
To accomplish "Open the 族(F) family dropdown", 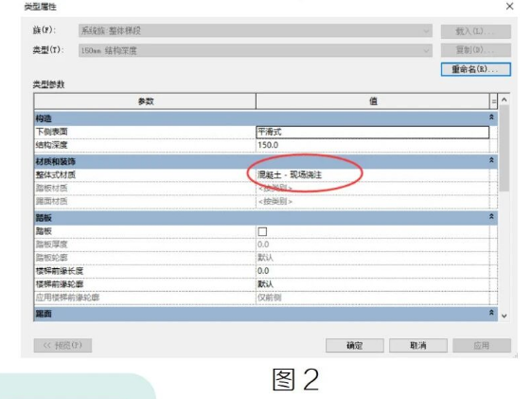I will coord(256,31).
